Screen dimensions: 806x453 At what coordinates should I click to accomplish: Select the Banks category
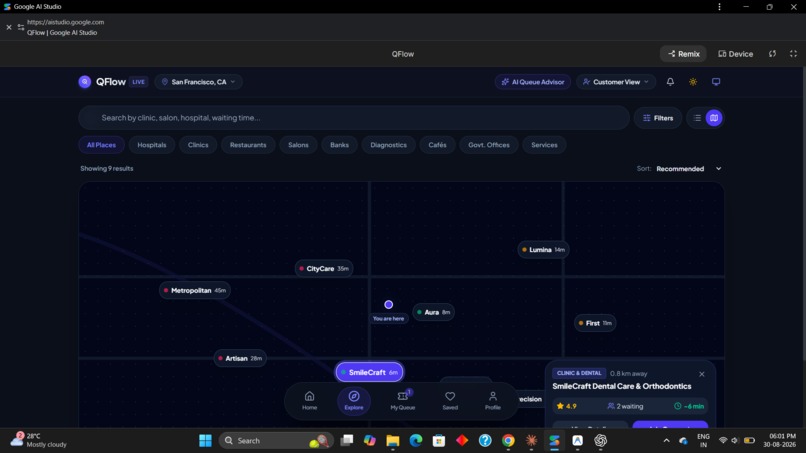[339, 145]
